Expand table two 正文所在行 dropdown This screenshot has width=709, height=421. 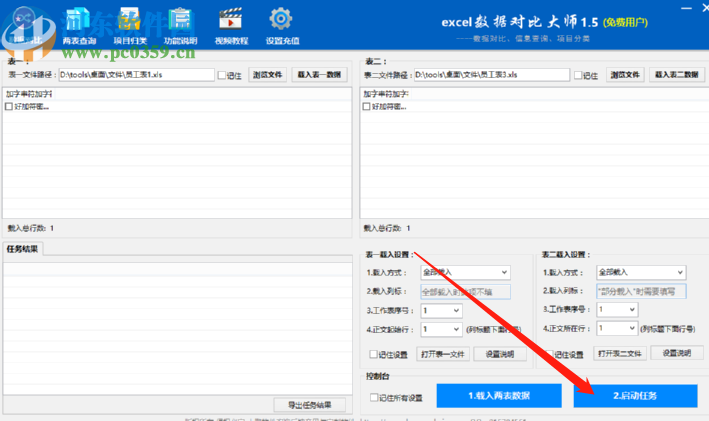pos(617,328)
